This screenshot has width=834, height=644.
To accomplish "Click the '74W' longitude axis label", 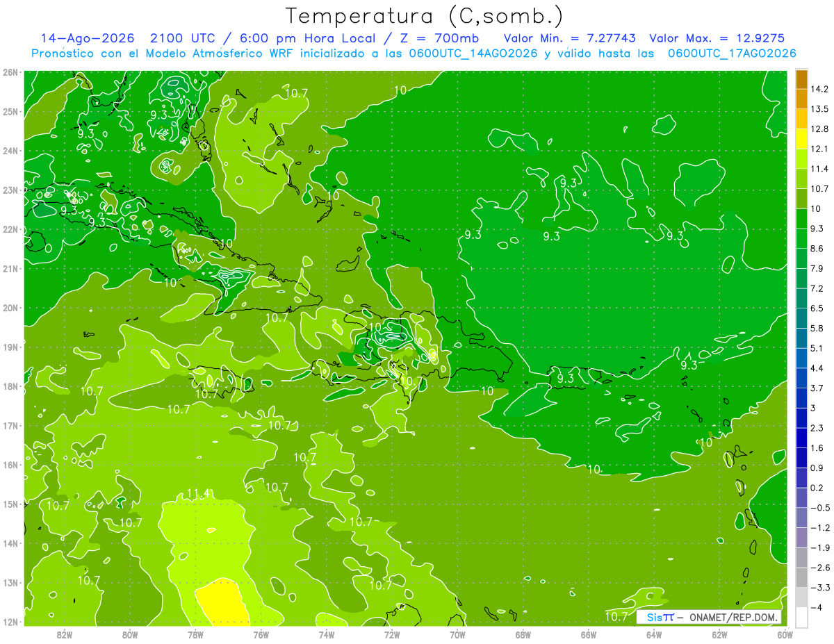I will coord(326,634).
